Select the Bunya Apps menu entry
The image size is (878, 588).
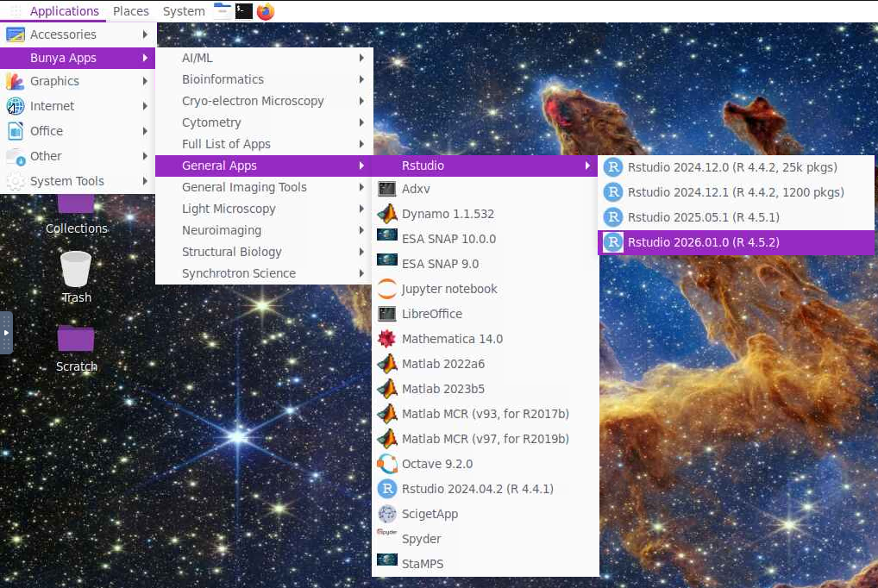pyautogui.click(x=78, y=58)
